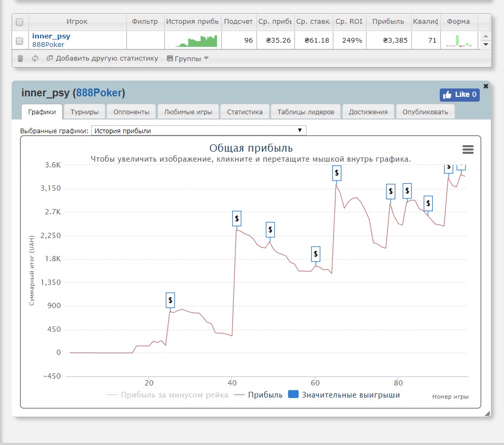Click the refresh statistics icon
Screen dimensions: 504x445
point(35,58)
